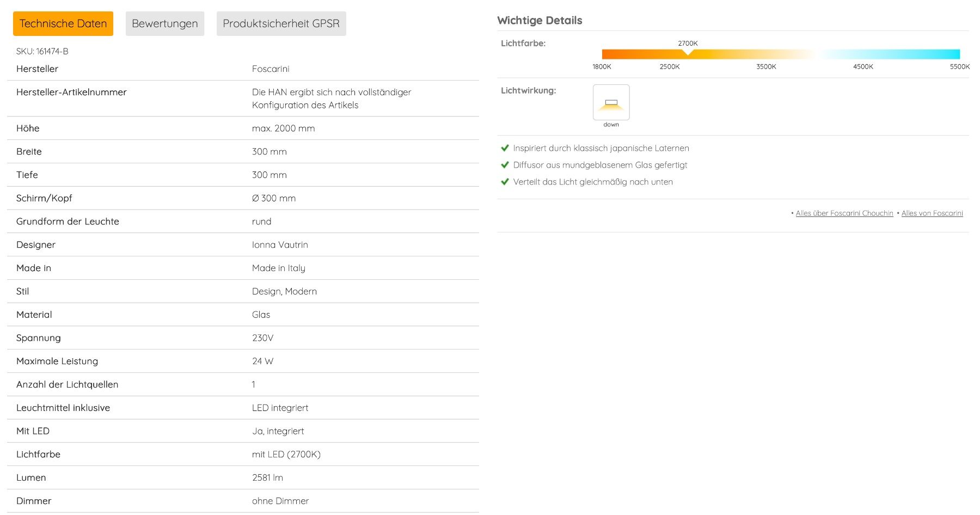Click the down light effect icon
Viewport: 980px width, 515px height.
(611, 102)
